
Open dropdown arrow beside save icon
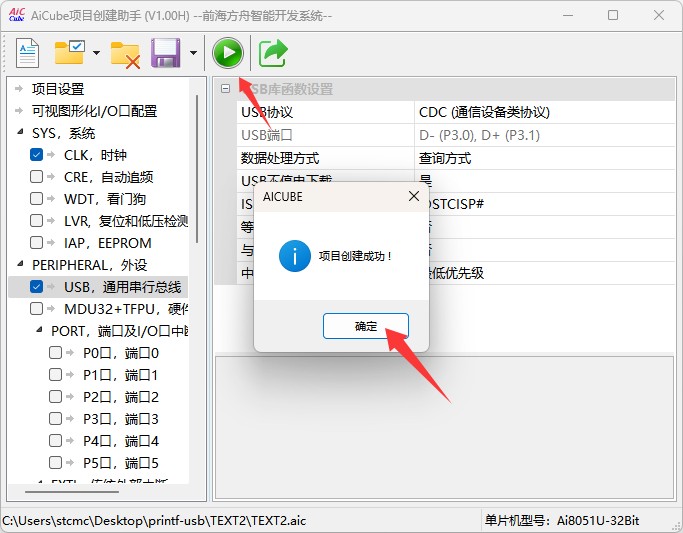click(193, 53)
